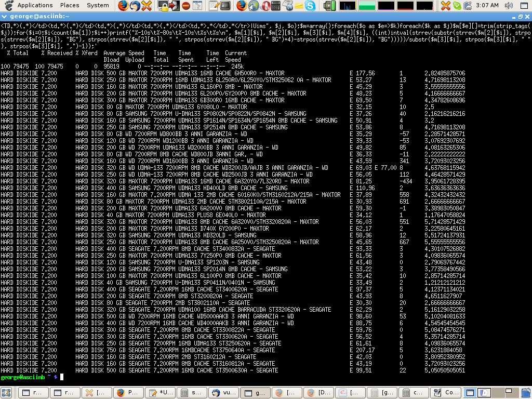Screen dimensions: 532x399
Task: Click the window list icon at top right
Action: 523,6
